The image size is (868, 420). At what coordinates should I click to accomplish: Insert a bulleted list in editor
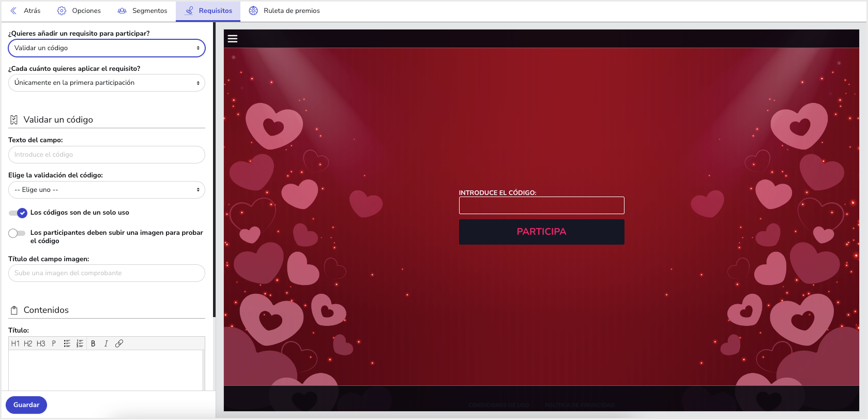click(67, 343)
